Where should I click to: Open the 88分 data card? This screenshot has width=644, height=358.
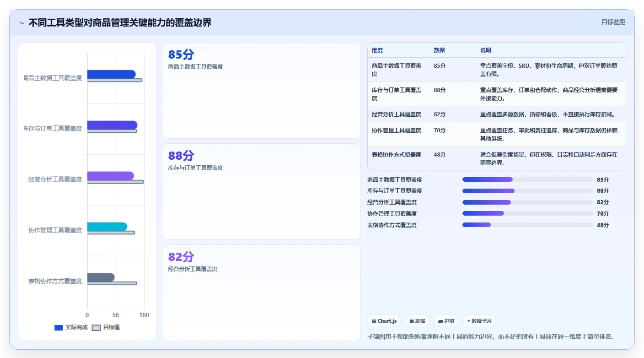pos(261,191)
